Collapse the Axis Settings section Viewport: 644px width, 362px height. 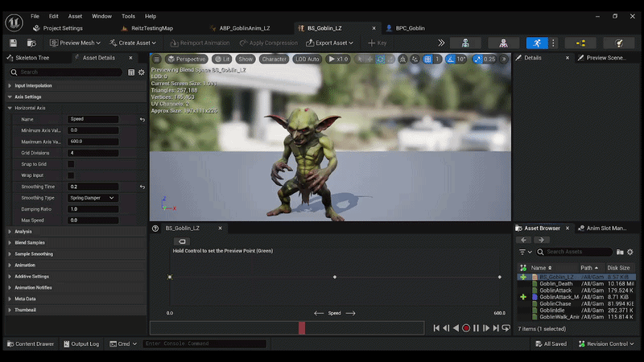pos(10,97)
